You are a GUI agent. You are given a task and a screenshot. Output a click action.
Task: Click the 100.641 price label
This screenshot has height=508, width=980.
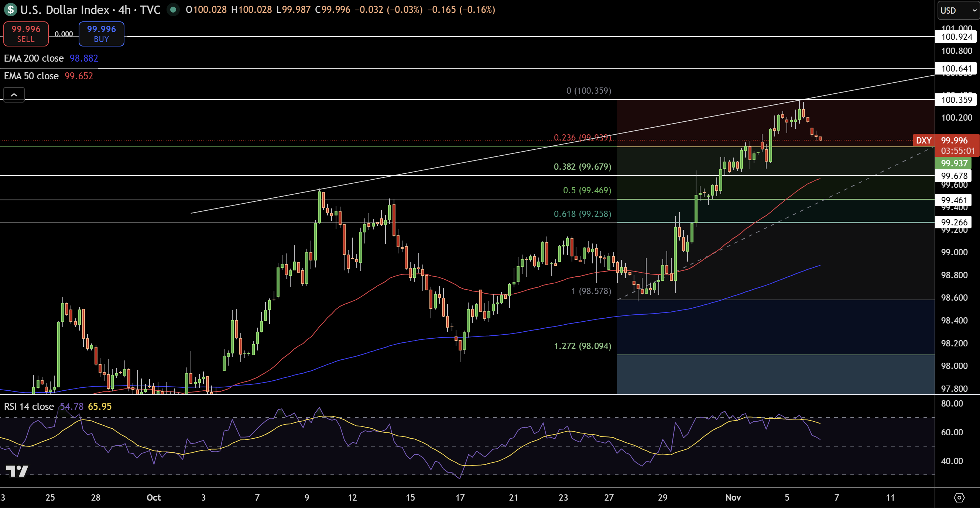click(x=956, y=68)
